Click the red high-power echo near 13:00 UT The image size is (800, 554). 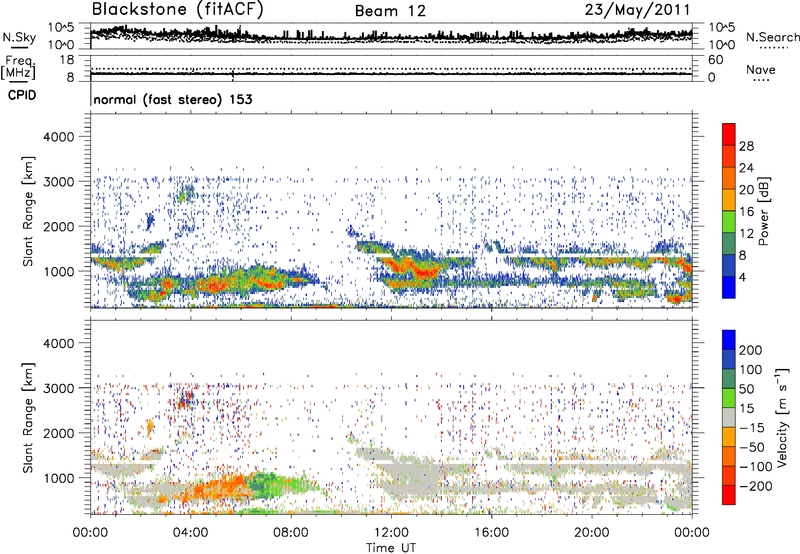[x=423, y=272]
